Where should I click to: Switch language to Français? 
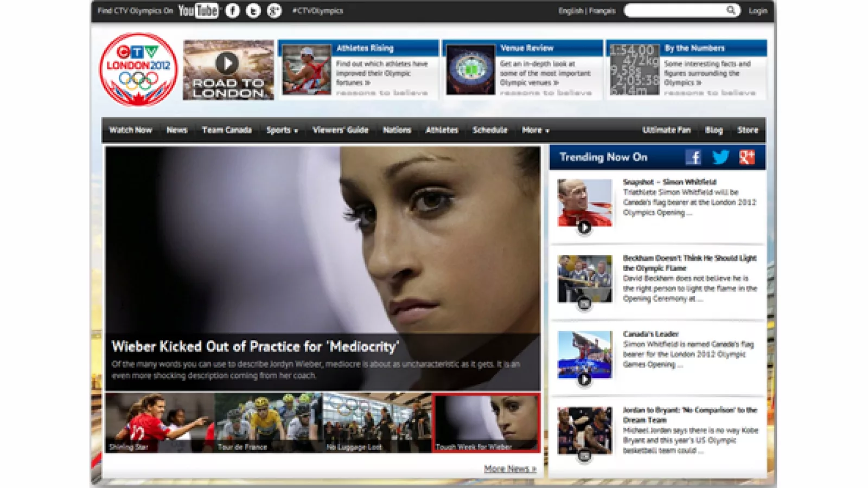click(602, 11)
